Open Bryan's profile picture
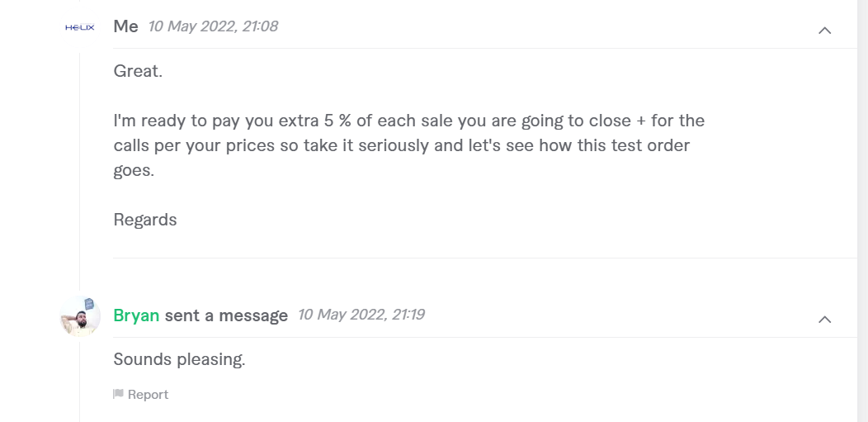 (x=80, y=315)
